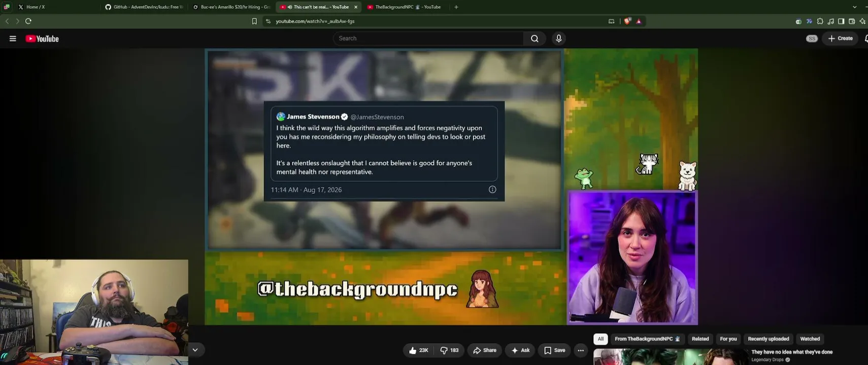Install app icon in the address bar
Viewport: 868px width, 365px height.
[611, 21]
